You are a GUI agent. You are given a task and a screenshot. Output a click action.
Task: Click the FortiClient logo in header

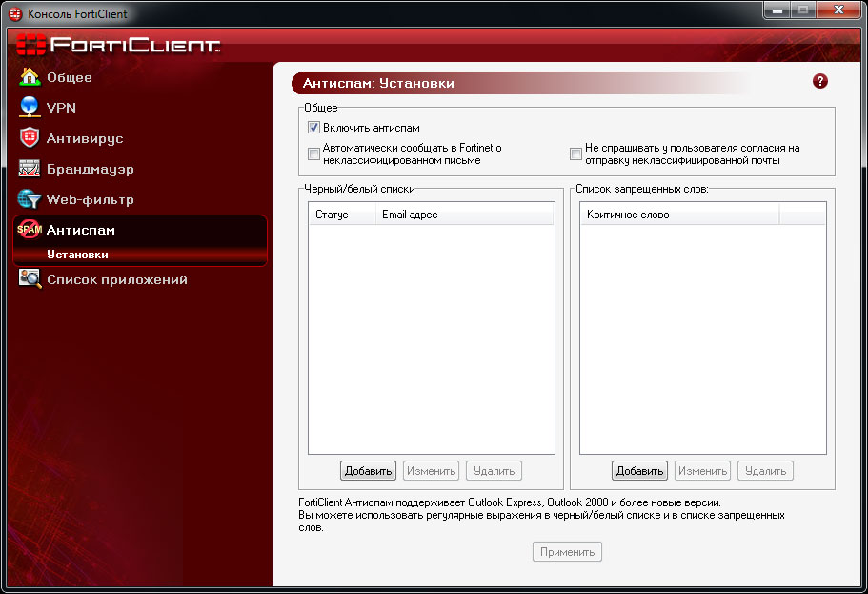(118, 45)
